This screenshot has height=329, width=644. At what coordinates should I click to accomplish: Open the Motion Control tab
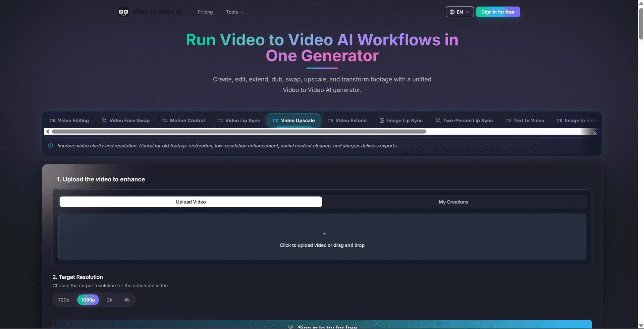(x=183, y=121)
